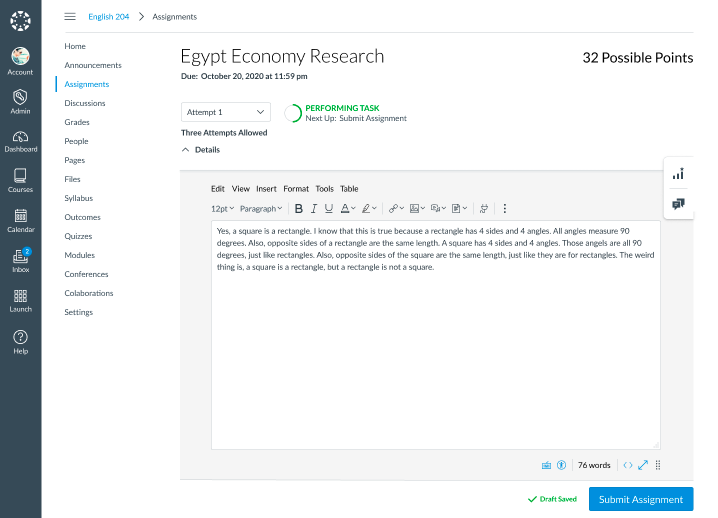The height and width of the screenshot is (518, 718).
Task: Expand editor to fullscreen arrow icon
Action: point(643,465)
